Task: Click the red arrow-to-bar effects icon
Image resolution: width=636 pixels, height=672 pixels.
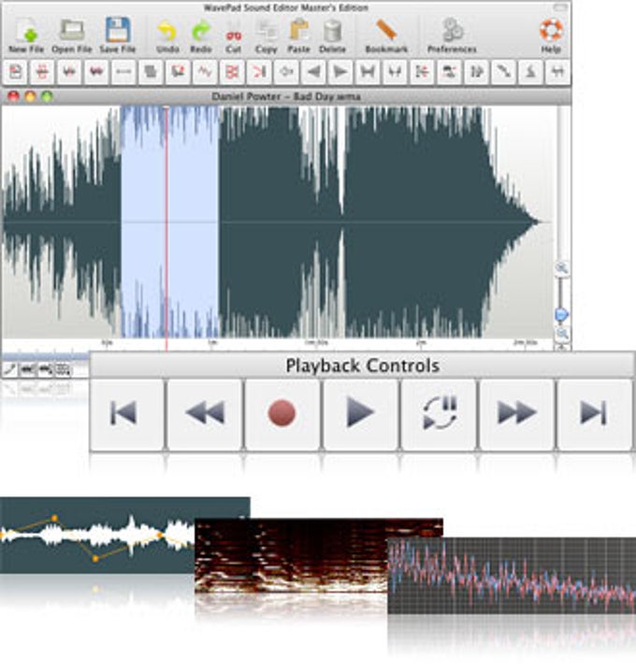Action: (259, 72)
